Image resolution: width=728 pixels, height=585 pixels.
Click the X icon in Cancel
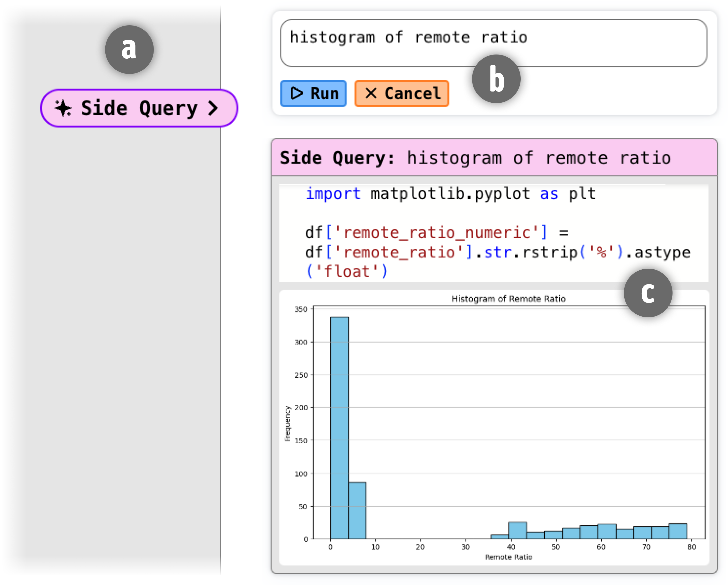tap(371, 93)
